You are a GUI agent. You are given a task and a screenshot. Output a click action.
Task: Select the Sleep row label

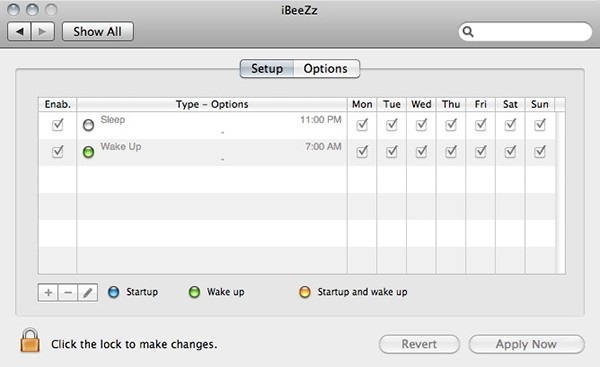click(113, 119)
